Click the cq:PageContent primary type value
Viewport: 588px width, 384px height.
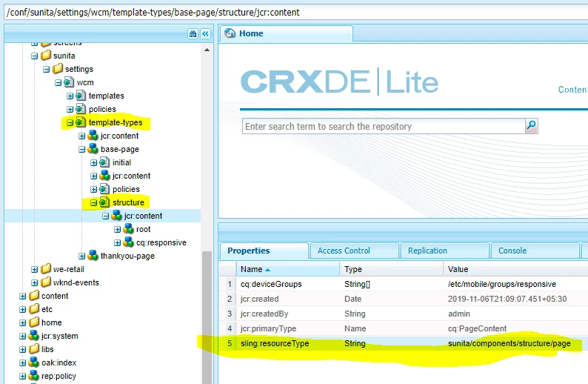(477, 328)
